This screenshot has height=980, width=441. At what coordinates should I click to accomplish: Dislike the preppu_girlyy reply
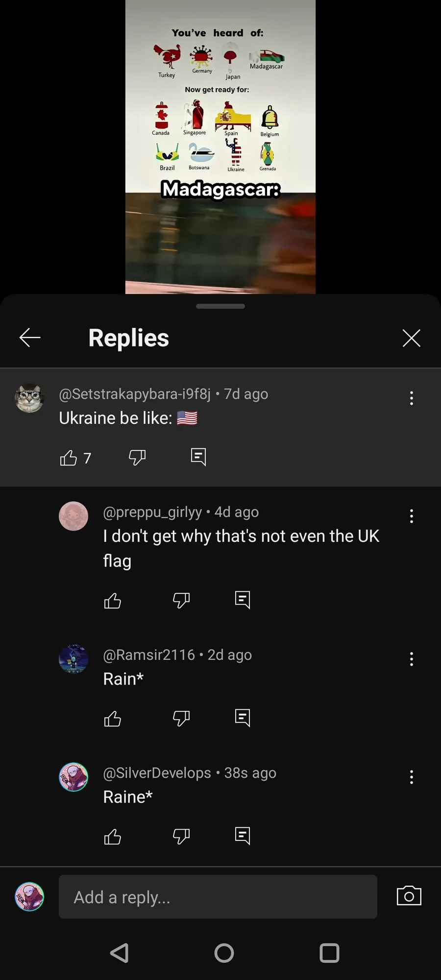click(181, 600)
